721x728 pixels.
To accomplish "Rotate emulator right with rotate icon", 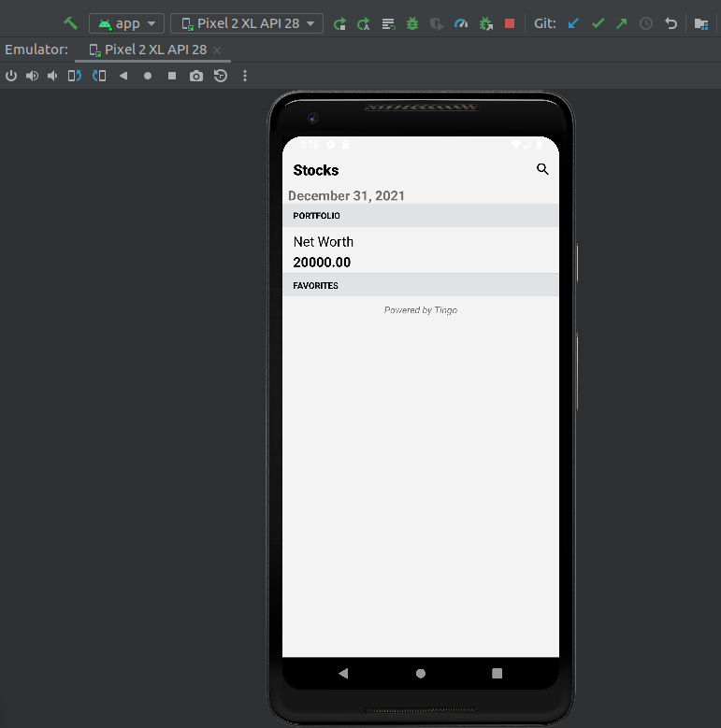I will tap(74, 76).
